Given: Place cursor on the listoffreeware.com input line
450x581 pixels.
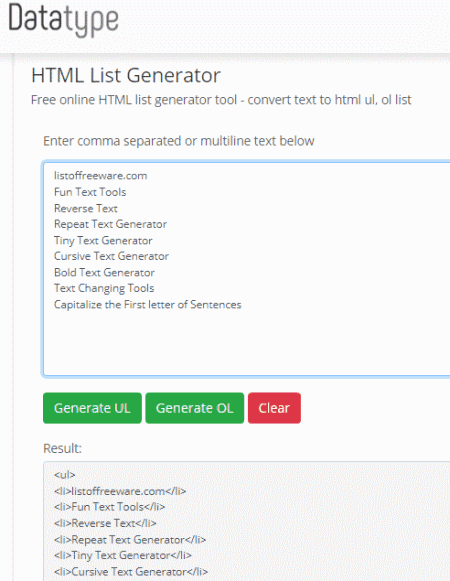Looking at the screenshot, I should [100, 175].
